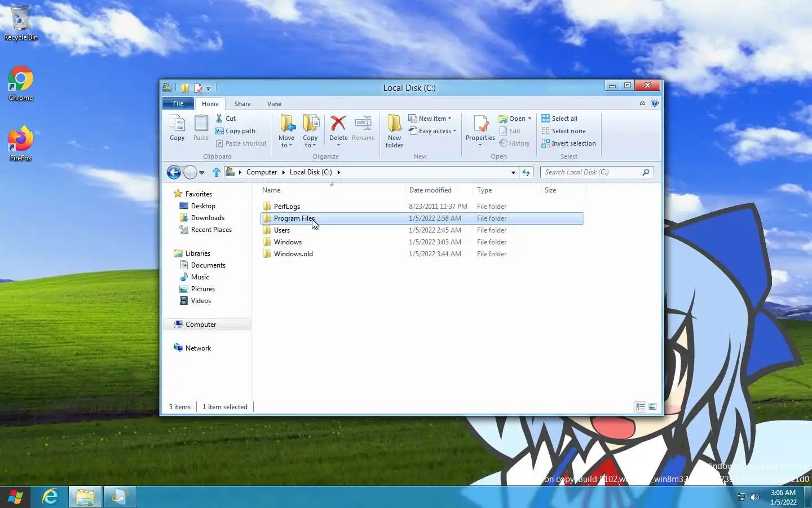Image resolution: width=812 pixels, height=508 pixels.
Task: Switch to large icons view in status bar
Action: point(652,406)
